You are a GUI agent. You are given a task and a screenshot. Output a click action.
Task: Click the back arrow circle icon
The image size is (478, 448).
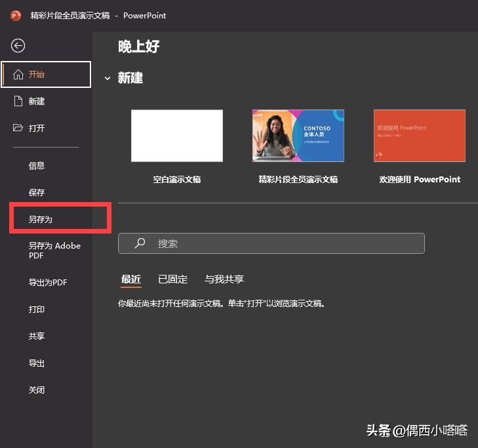18,46
